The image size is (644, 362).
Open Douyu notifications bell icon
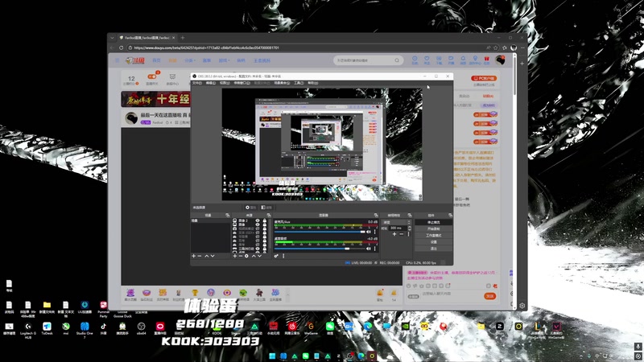click(463, 60)
